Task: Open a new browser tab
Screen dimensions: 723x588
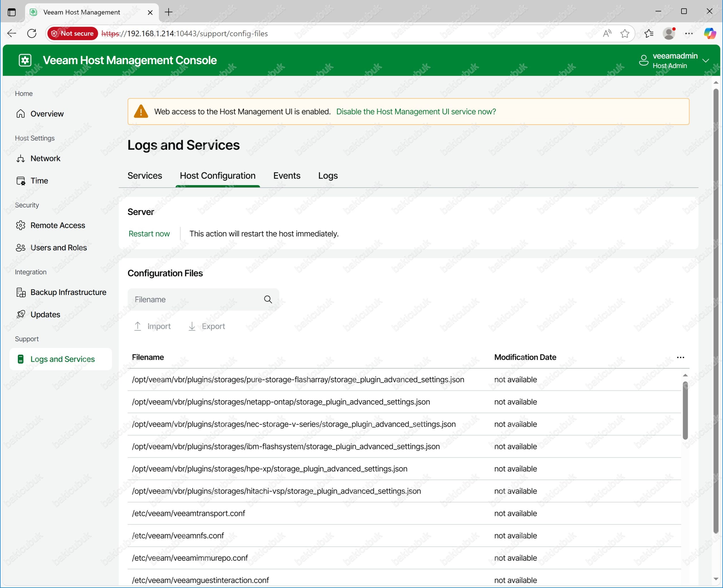Action: (x=169, y=12)
